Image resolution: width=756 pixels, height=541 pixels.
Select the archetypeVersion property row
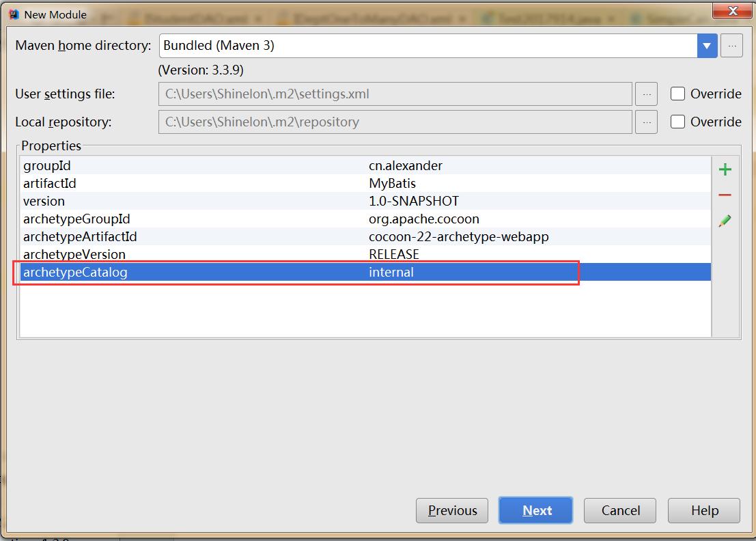coord(365,254)
